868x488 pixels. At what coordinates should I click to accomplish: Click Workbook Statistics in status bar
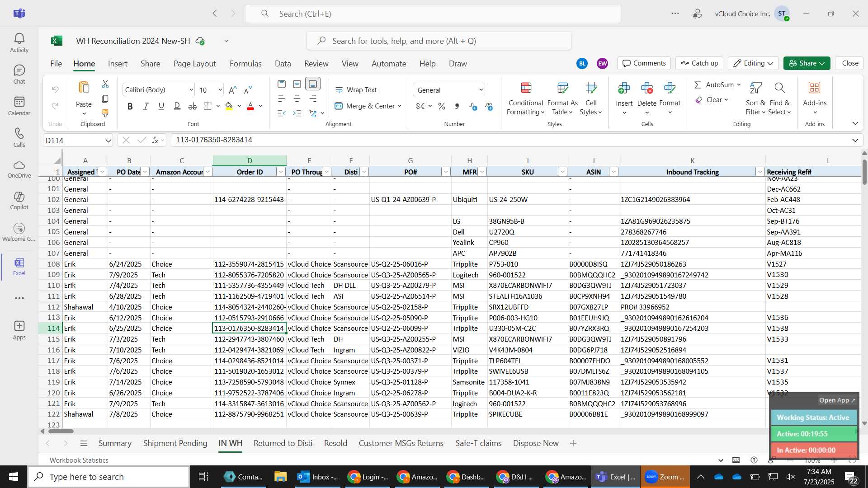click(79, 460)
